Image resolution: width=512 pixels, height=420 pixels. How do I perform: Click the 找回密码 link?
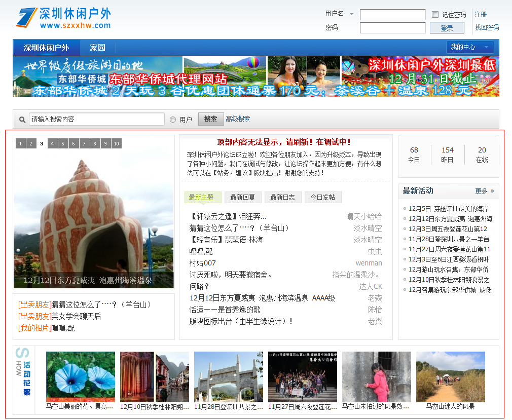[x=487, y=27]
